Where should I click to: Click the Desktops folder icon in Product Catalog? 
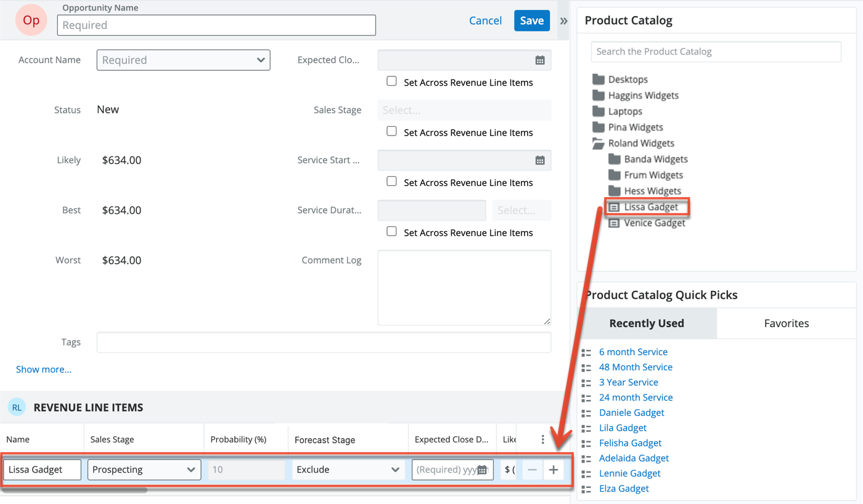pyautogui.click(x=599, y=79)
